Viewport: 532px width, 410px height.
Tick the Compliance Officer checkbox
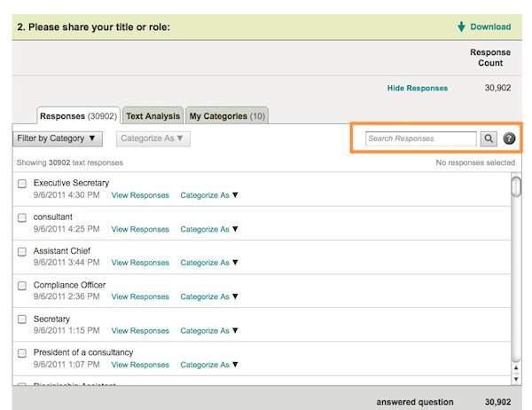pos(22,286)
